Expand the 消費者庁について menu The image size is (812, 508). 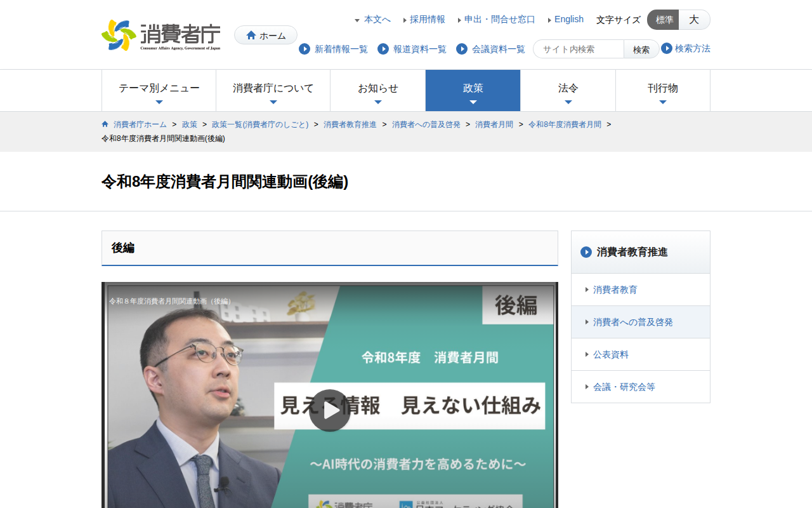coord(273,91)
